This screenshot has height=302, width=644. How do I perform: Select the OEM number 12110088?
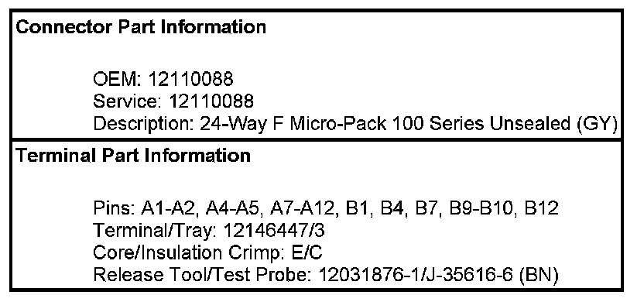[190, 78]
